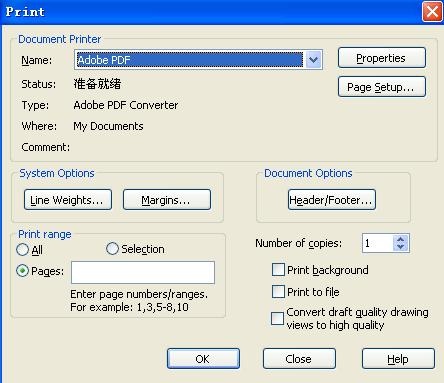This screenshot has width=444, height=383.
Task: Increase number of copies with up arrow
Action: point(401,239)
